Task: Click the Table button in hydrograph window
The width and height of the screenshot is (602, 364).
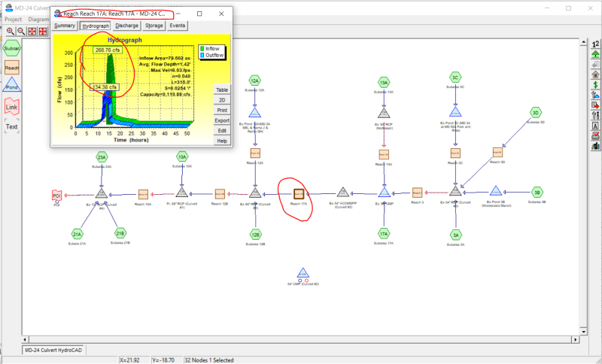Action: 222,89
